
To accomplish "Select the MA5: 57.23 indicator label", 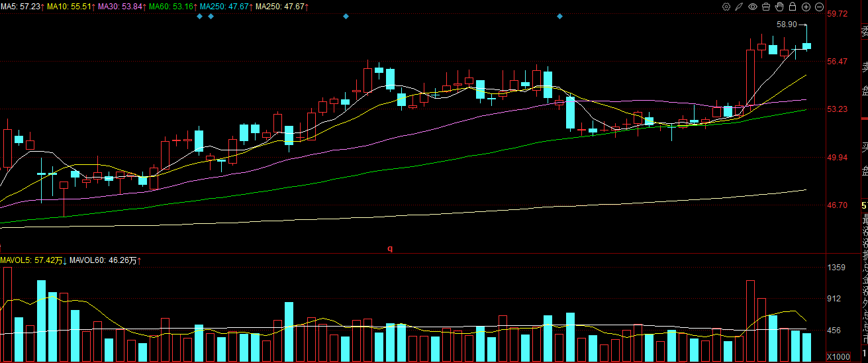I will click(23, 7).
